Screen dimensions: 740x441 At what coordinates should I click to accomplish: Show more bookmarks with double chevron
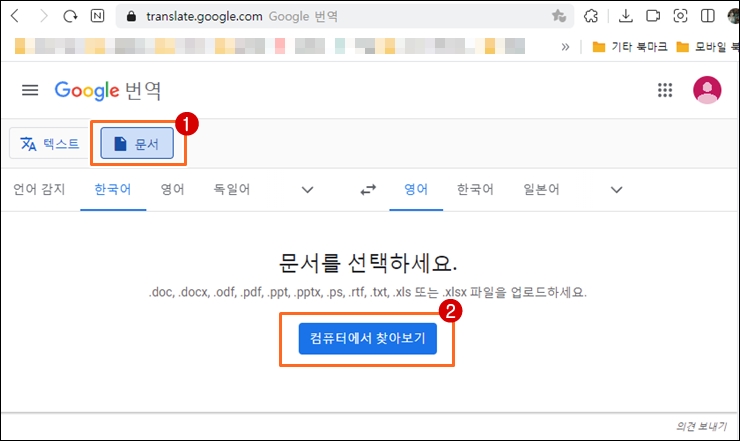point(565,47)
